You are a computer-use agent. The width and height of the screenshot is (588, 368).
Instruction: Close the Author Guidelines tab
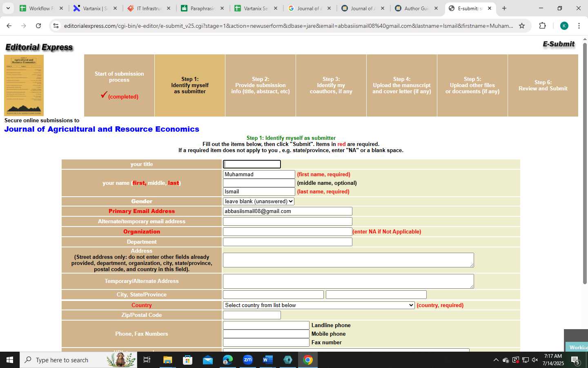point(436,8)
